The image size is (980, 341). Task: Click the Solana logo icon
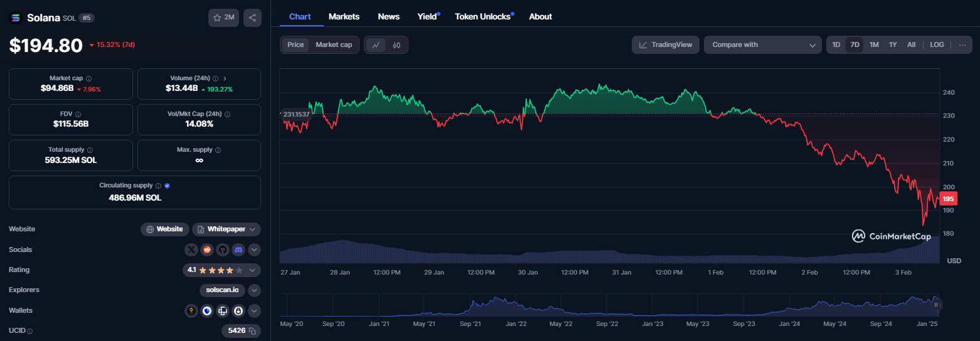coord(16,18)
